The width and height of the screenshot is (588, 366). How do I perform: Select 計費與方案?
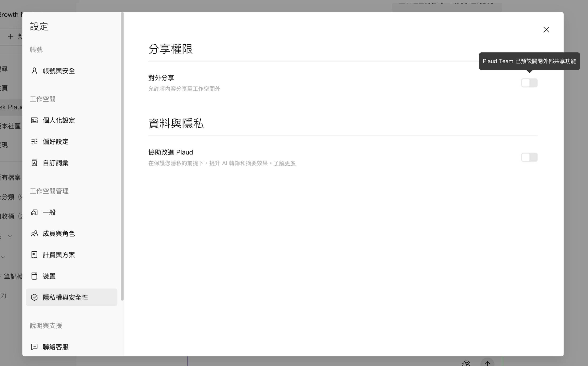[72, 255]
